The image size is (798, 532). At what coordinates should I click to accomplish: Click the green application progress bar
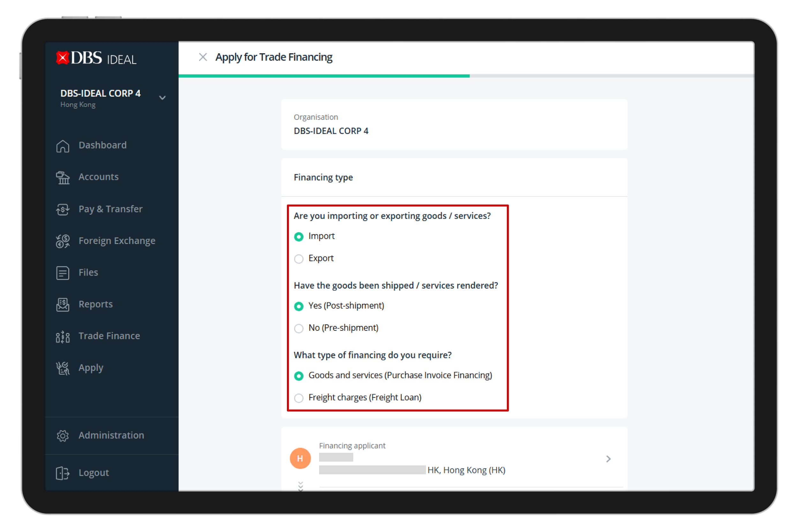(x=324, y=76)
